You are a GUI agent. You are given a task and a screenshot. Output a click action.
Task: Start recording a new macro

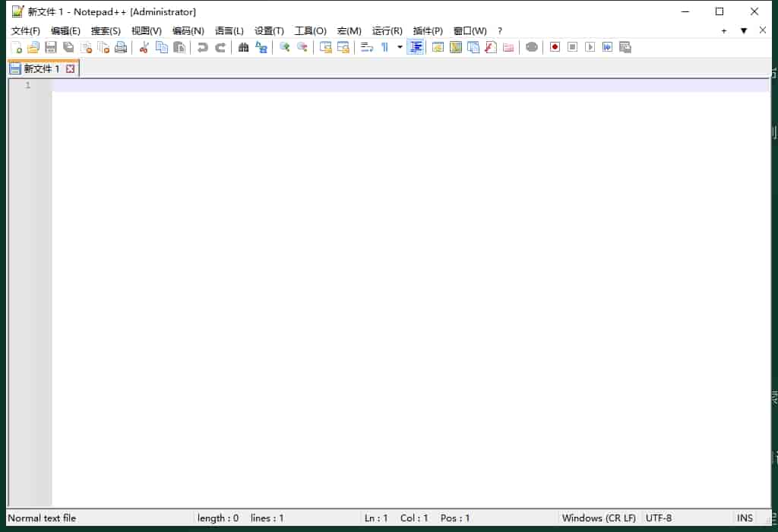[x=555, y=46]
